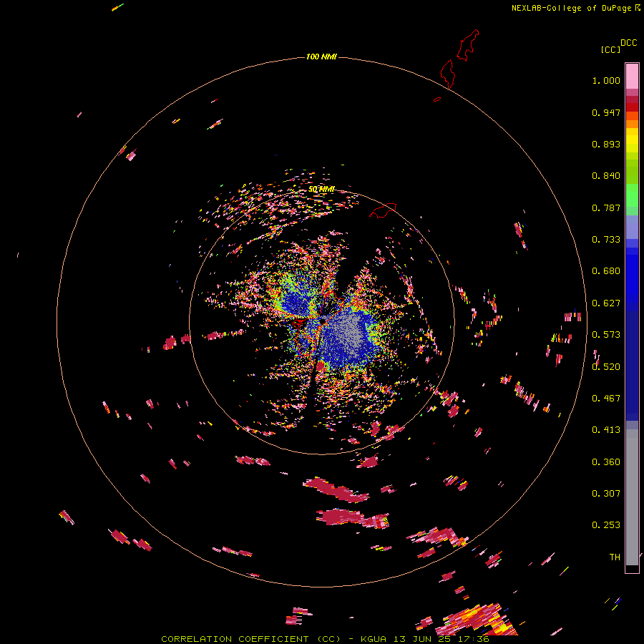Click the 0.307 scale value

click(606, 494)
